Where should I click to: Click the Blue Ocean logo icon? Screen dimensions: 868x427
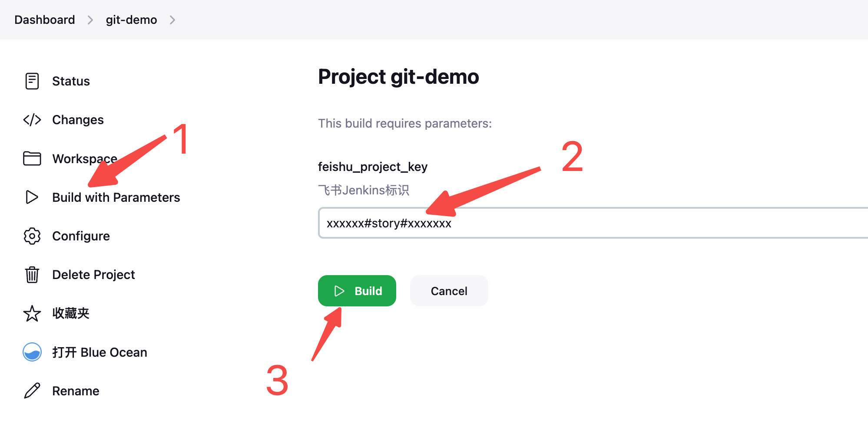coord(32,352)
